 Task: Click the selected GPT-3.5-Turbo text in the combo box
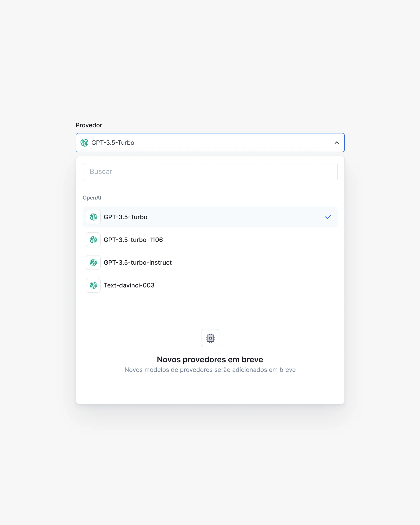(x=113, y=143)
